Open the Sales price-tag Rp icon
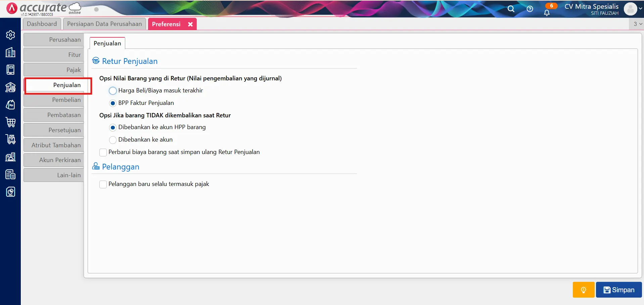The height and width of the screenshot is (305, 644). [x=10, y=105]
